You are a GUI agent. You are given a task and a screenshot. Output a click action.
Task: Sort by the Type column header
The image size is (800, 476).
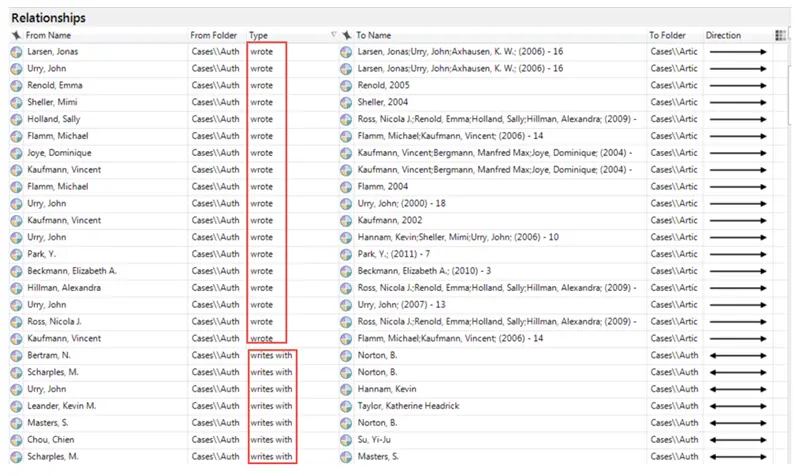tap(258, 35)
